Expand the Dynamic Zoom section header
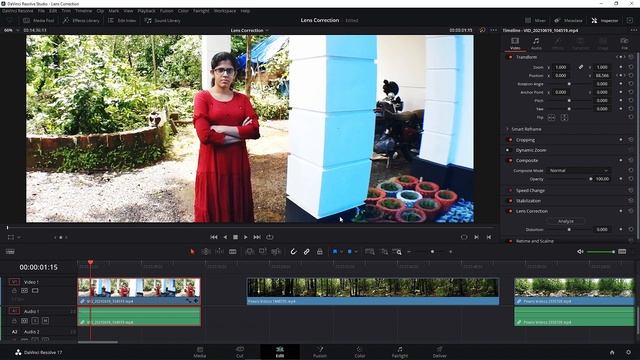Image resolution: width=640 pixels, height=360 pixels. click(531, 150)
